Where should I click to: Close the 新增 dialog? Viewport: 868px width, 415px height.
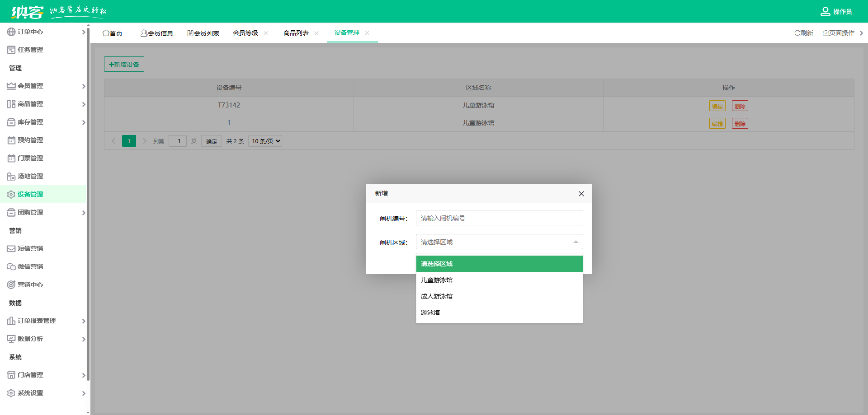(x=581, y=194)
